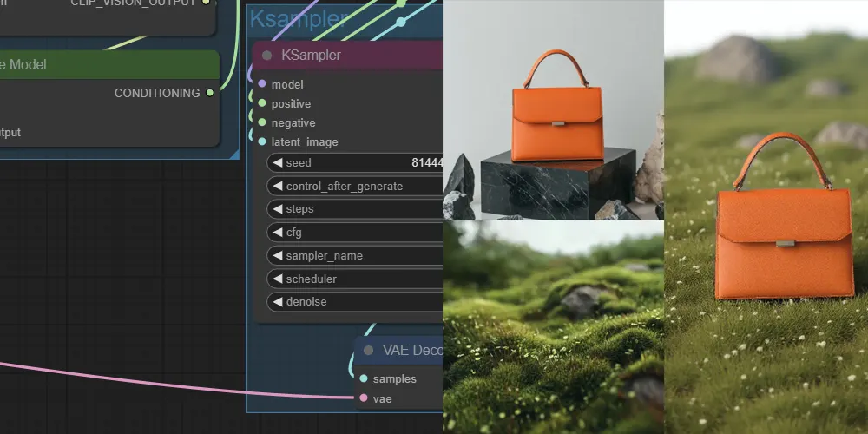Viewport: 868px width, 434px height.
Task: Decrease seed with left arrow
Action: pos(278,163)
